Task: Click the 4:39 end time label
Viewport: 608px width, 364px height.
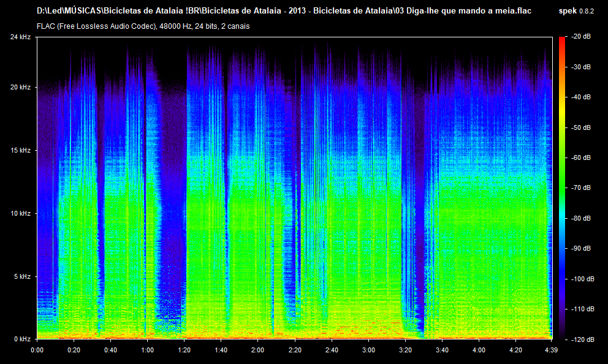Action: 551,350
